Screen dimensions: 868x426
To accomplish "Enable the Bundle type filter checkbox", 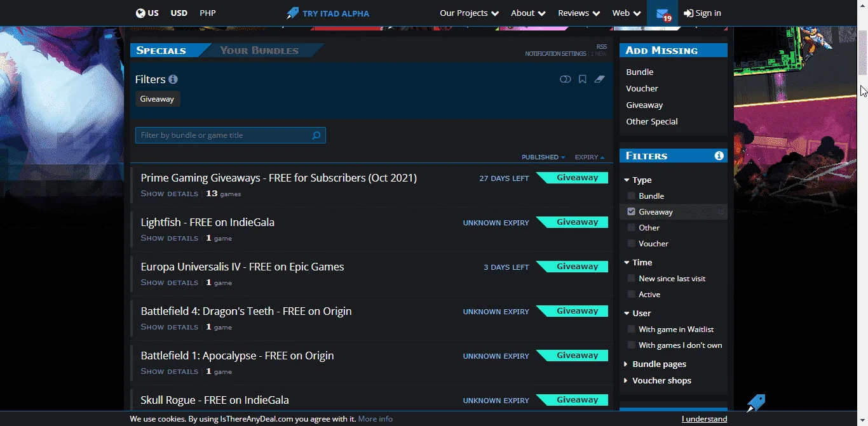I will click(631, 196).
